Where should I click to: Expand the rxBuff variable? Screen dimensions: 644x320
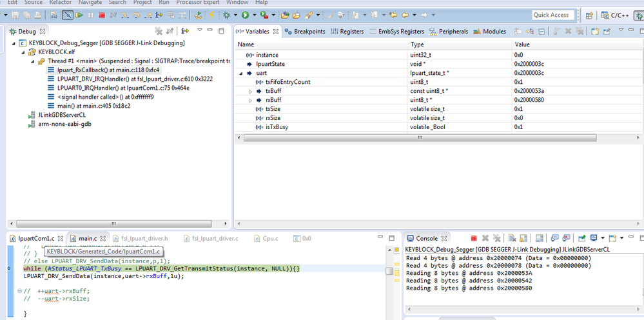pyautogui.click(x=251, y=100)
